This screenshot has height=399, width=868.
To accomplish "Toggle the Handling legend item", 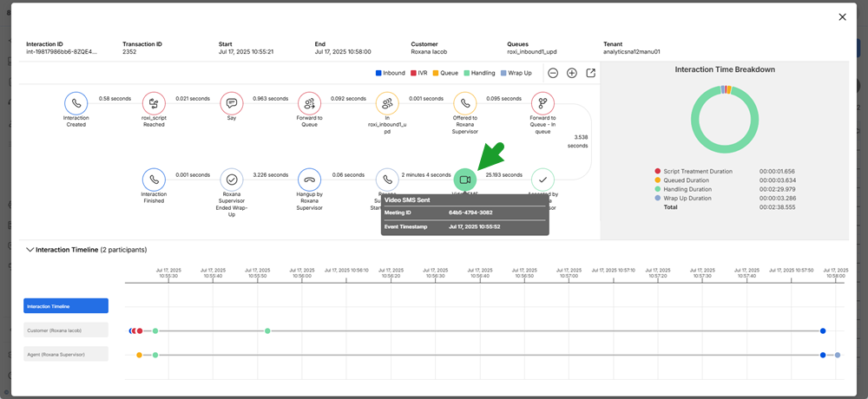I will pos(479,73).
